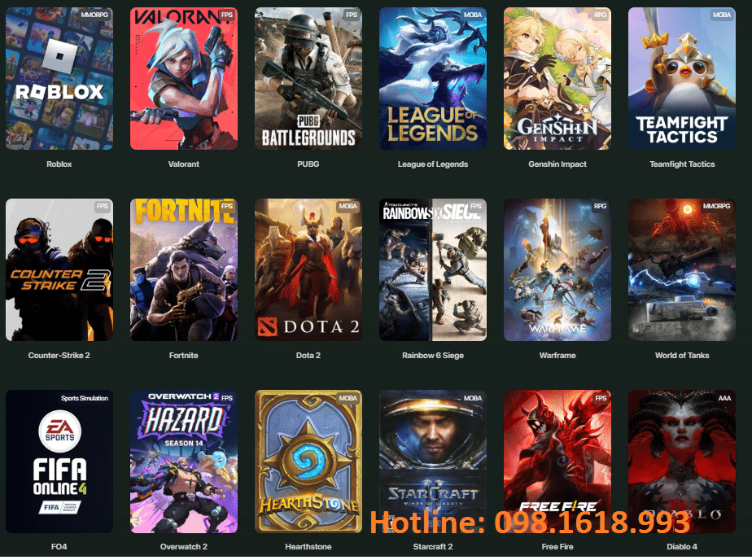Choose the StarCraft II cover art
The width and height of the screenshot is (752, 560).
(433, 462)
